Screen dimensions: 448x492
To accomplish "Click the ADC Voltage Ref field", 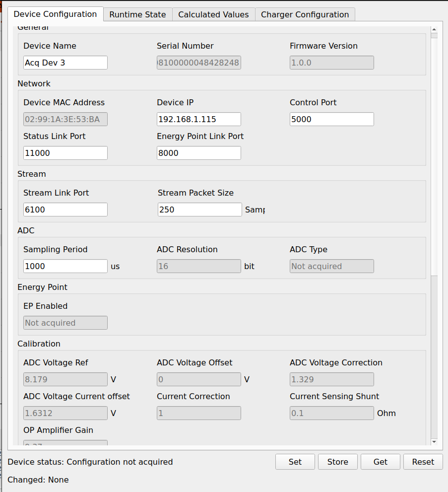I will point(65,379).
